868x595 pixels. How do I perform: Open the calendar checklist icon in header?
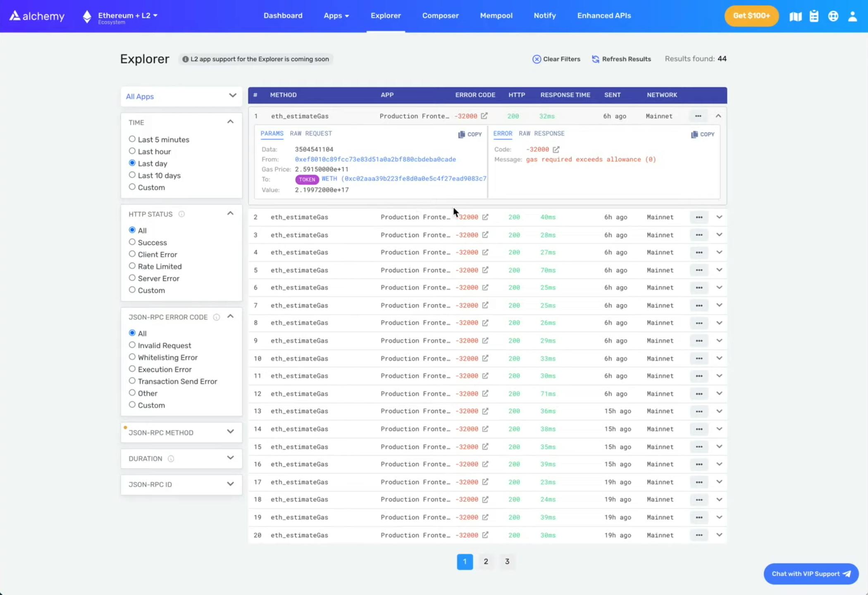click(x=814, y=16)
